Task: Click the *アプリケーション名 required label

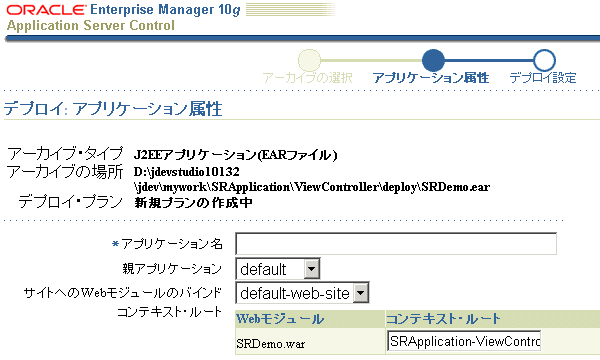Action: click(x=167, y=244)
